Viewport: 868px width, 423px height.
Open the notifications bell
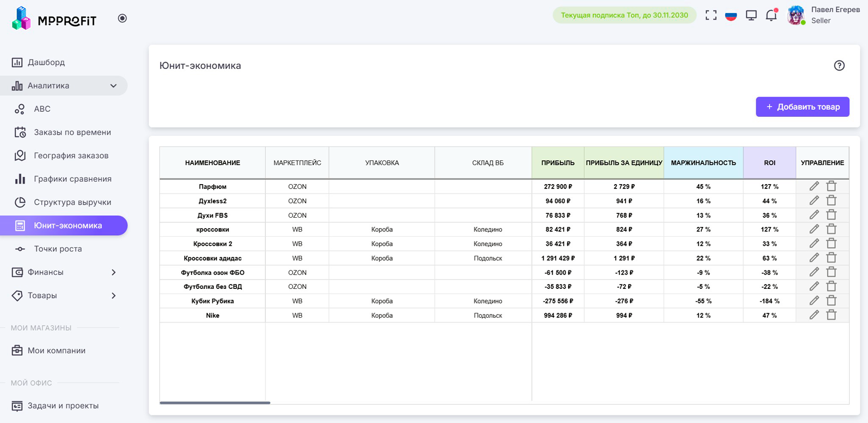click(x=771, y=15)
